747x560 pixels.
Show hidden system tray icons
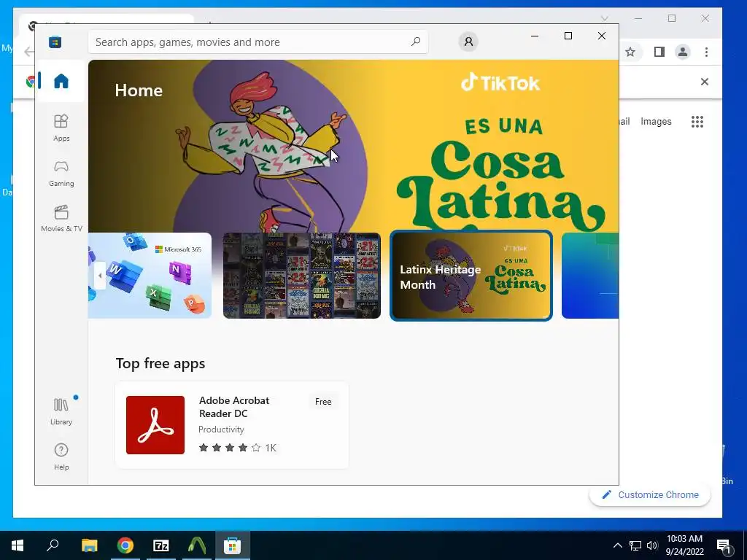point(617,545)
